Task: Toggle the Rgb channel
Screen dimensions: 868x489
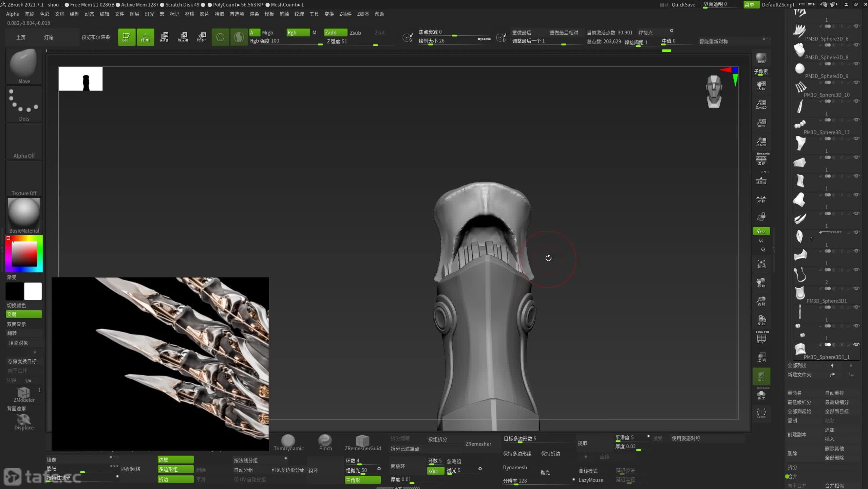Action: tap(298, 33)
